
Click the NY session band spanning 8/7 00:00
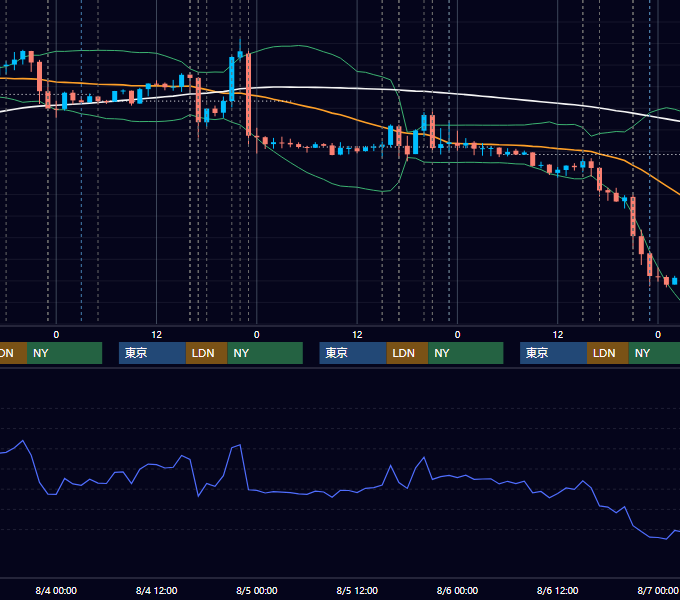(654, 353)
